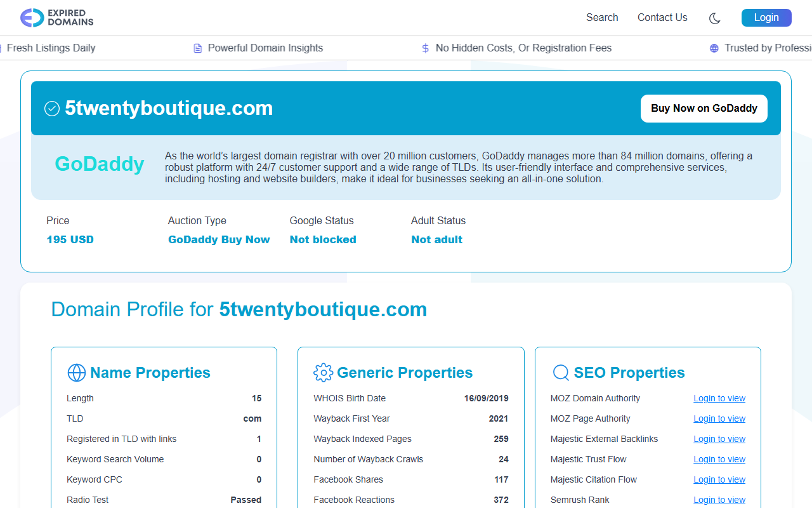The height and width of the screenshot is (508, 812).
Task: Click the Keyword Search Volume label
Action: point(115,460)
